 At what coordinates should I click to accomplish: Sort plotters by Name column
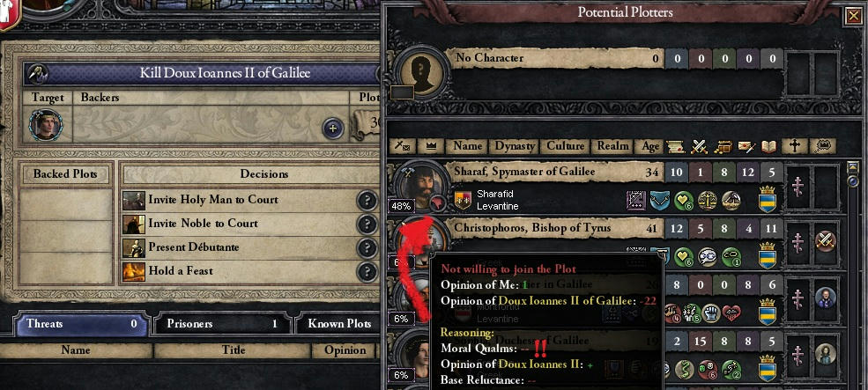point(467,146)
